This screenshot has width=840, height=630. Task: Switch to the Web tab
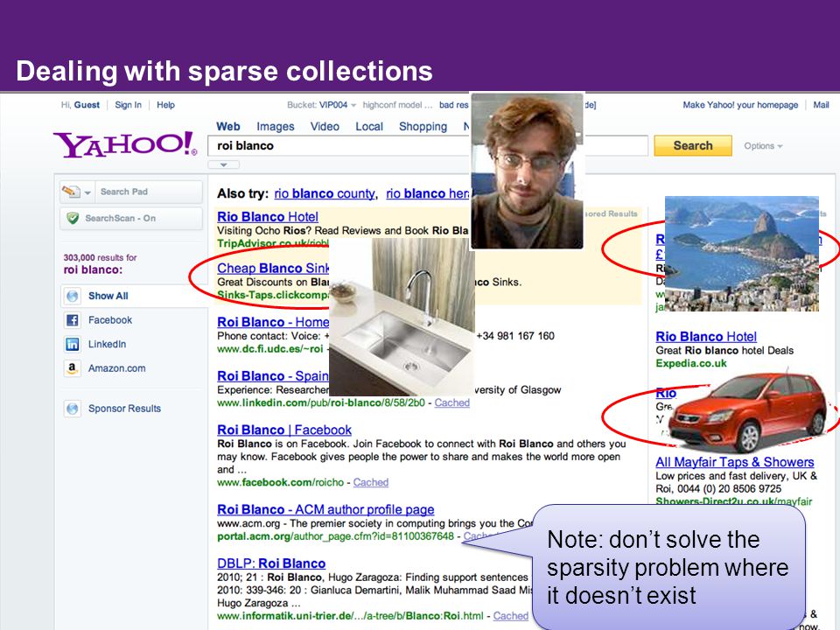[228, 126]
